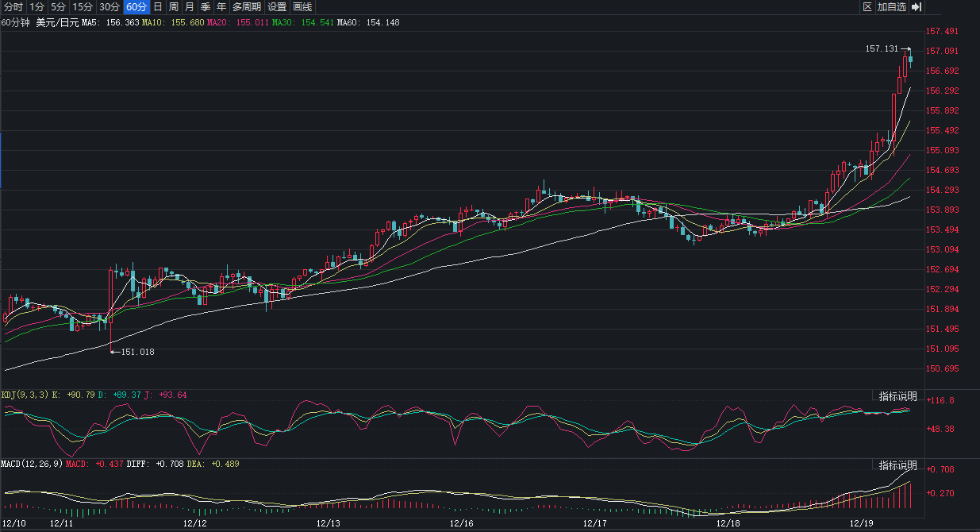Click the collapse-panel arrow icon at top right
The width and height of the screenshot is (980, 532).
916,7
